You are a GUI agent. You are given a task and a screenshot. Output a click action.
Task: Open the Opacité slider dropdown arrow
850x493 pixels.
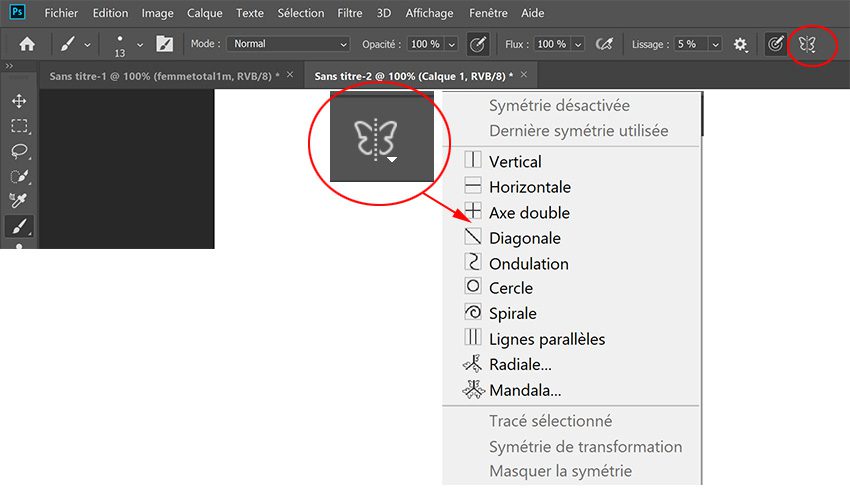pos(452,44)
